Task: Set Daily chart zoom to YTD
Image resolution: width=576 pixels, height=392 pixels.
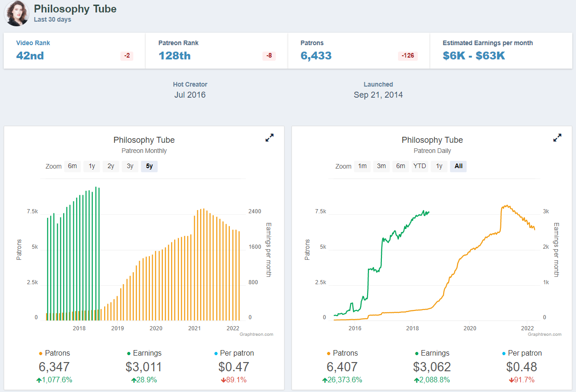Action: click(x=420, y=166)
